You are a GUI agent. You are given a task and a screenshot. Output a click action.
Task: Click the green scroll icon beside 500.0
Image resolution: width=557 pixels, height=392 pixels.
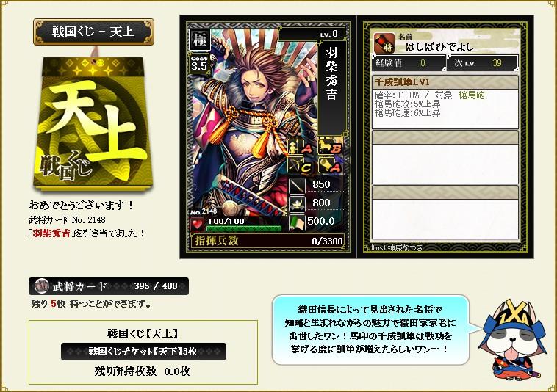tap(297, 222)
